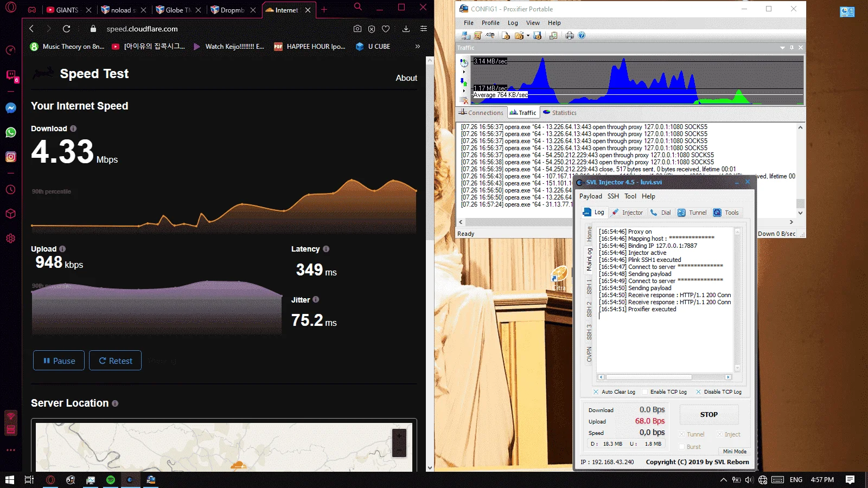868x488 pixels.
Task: Open Settings gear in Opera sidebar
Action: pos(10,239)
